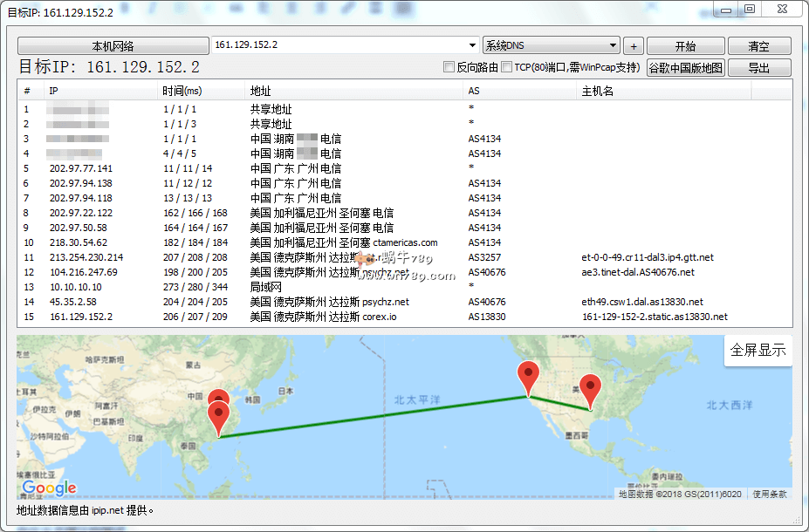
Task: Click the Google logo on the map
Action: [x=50, y=488]
